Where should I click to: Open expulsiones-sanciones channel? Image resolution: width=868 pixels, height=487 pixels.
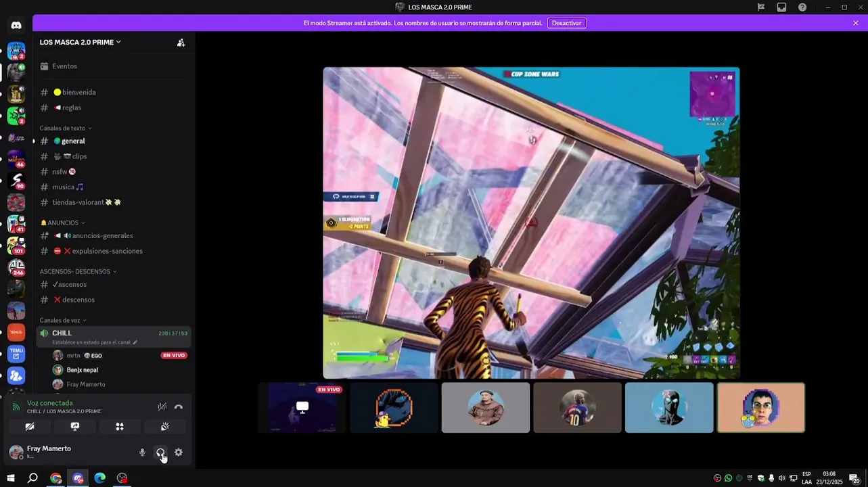tap(113, 251)
